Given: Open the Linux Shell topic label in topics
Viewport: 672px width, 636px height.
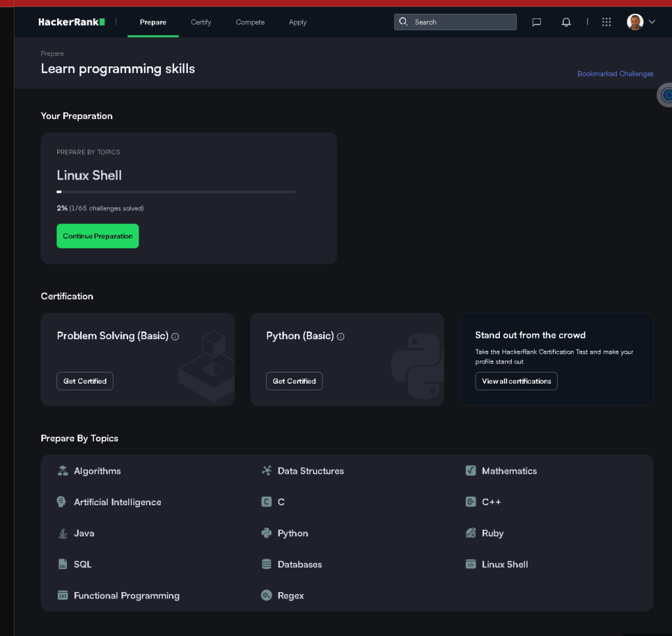Looking at the screenshot, I should (x=505, y=564).
